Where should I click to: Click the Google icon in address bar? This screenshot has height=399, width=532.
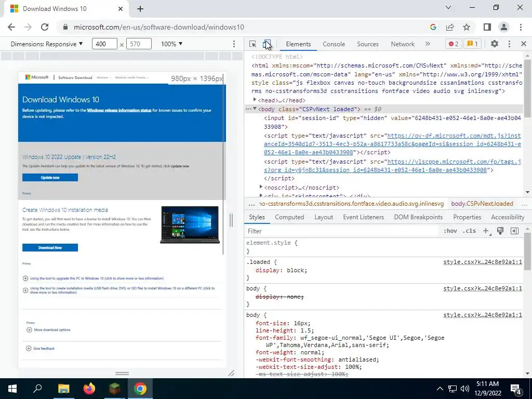click(433, 27)
